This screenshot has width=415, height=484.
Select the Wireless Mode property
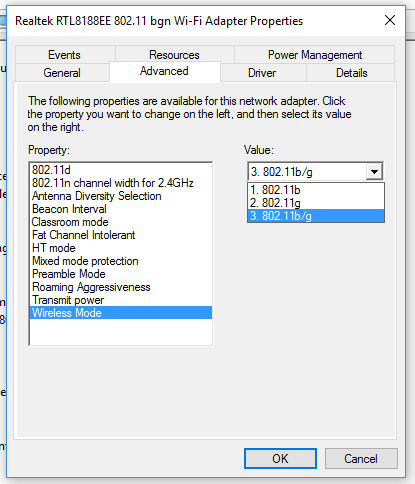pyautogui.click(x=121, y=313)
